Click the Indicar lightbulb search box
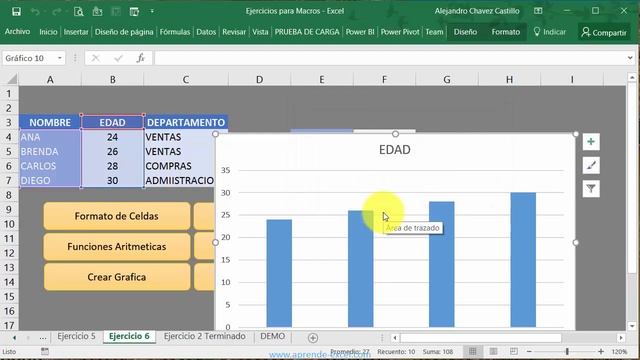 click(x=550, y=32)
